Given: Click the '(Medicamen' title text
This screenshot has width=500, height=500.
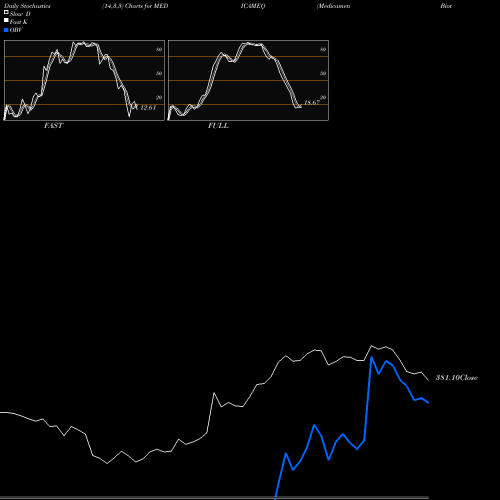Looking at the screenshot, I should click(x=333, y=6).
